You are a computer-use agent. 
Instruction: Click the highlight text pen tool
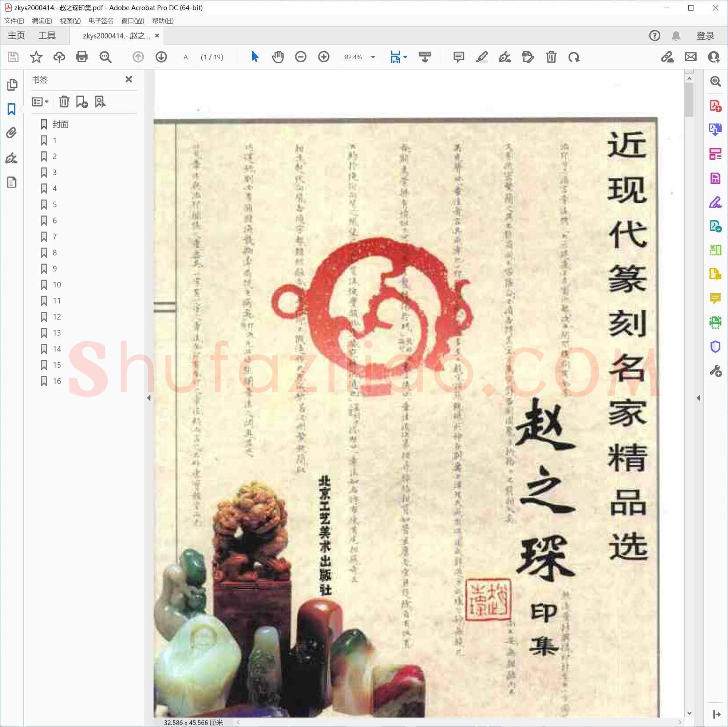pyautogui.click(x=482, y=57)
